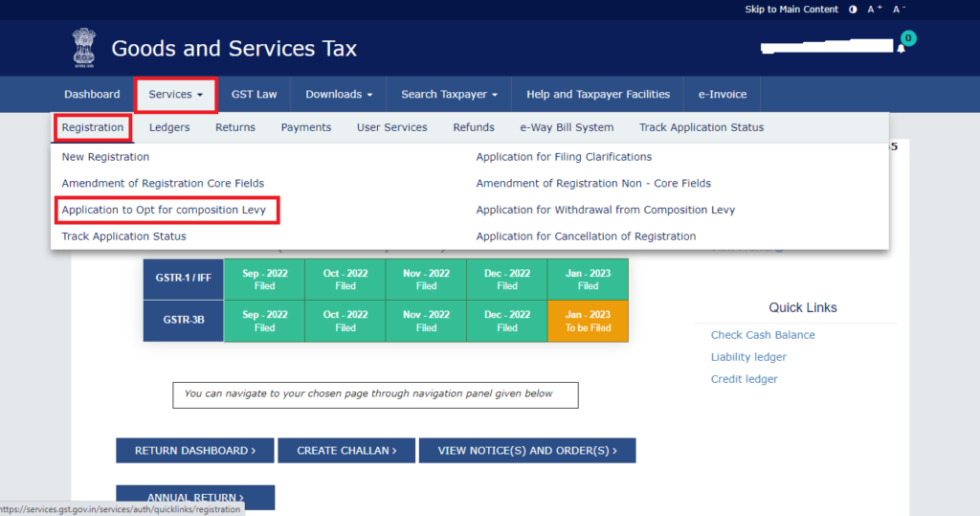
Task: Click GSTR-1 / IFF Sep - 2022 cell
Action: [x=264, y=280]
